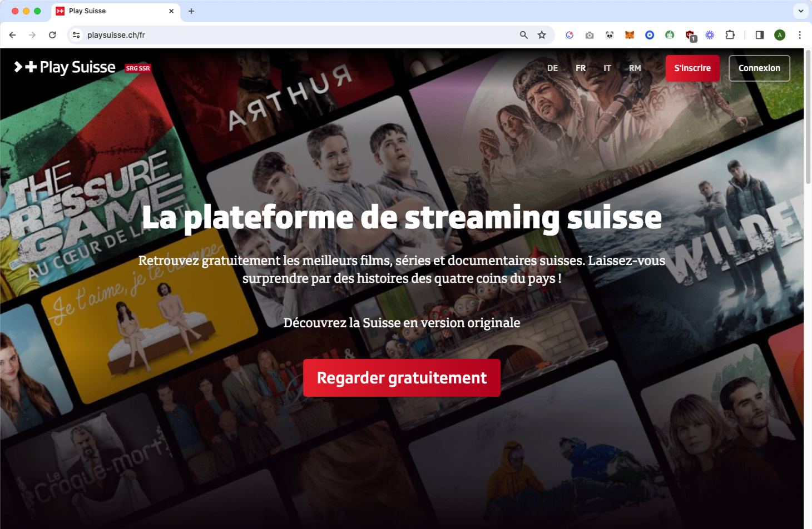Open the uBlock Origin shield extension
The image size is (812, 529).
click(x=690, y=36)
